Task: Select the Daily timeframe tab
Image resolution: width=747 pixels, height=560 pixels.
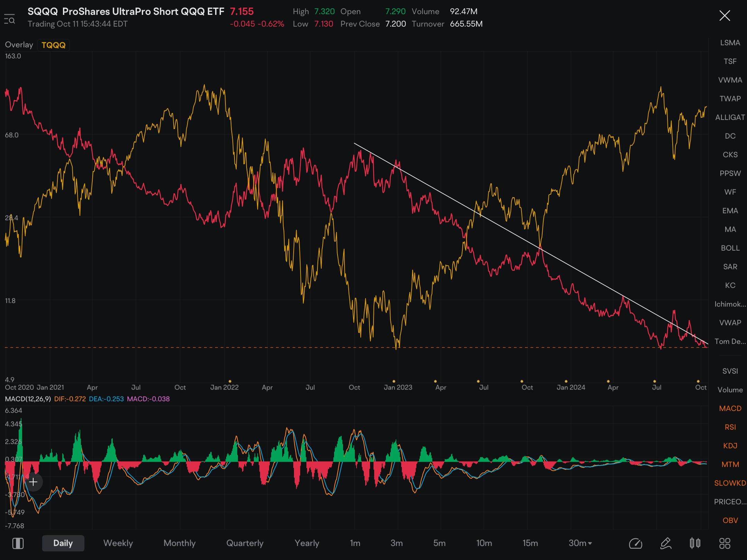Action: click(63, 543)
